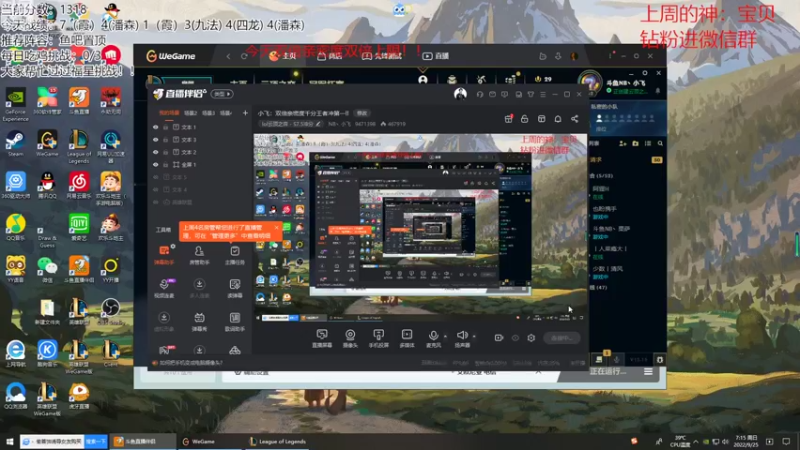Toggle visibility of the 文本 2 source
The image size is (800, 450).
click(156, 152)
